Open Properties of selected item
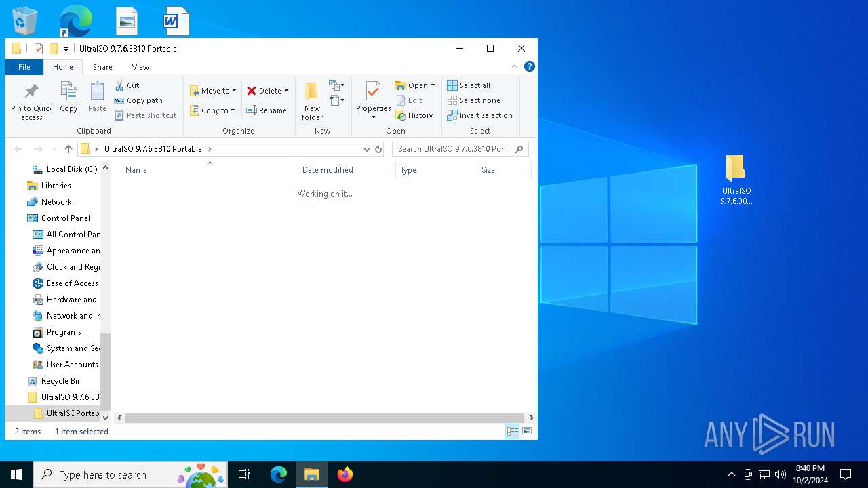This screenshot has height=488, width=868. pyautogui.click(x=373, y=96)
